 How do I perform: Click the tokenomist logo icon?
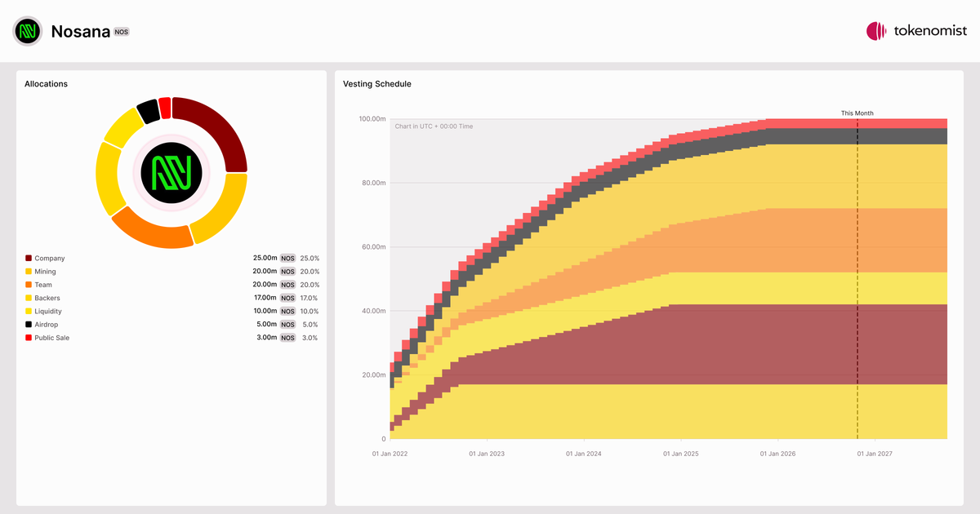[876, 31]
